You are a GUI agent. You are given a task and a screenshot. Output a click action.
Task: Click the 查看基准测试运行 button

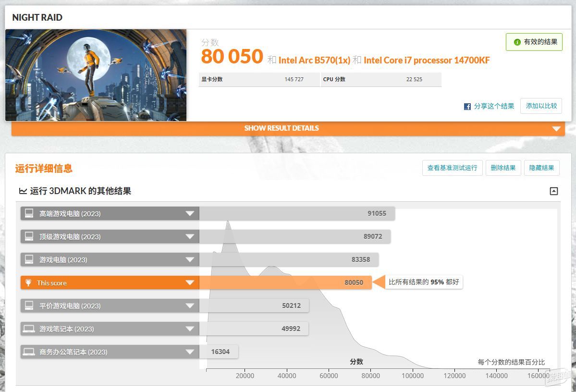452,168
